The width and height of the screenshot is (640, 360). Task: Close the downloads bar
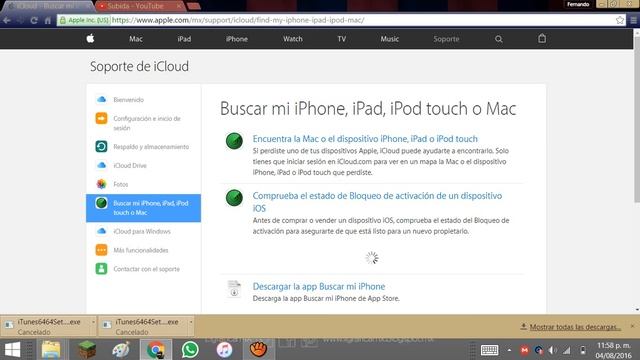[x=632, y=326]
